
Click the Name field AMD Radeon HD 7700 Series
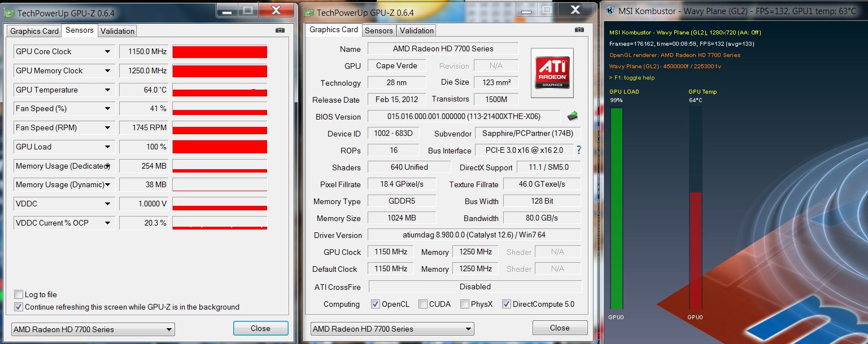(x=443, y=48)
